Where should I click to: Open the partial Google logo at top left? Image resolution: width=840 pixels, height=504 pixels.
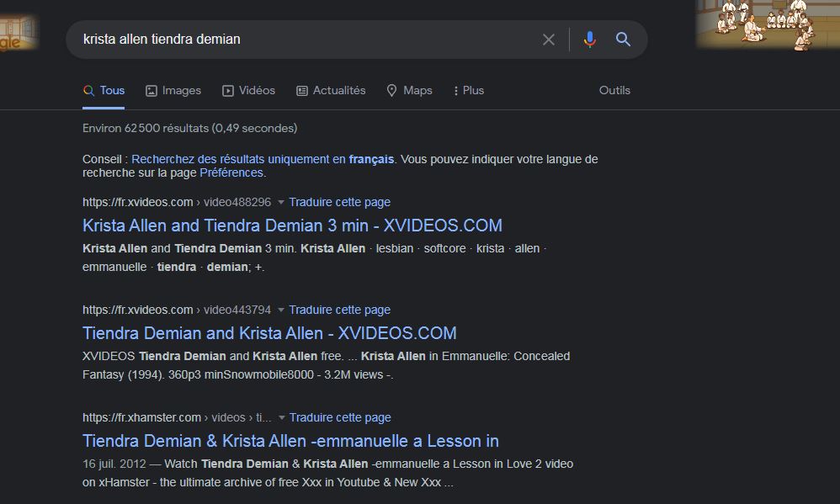pyautogui.click(x=19, y=33)
